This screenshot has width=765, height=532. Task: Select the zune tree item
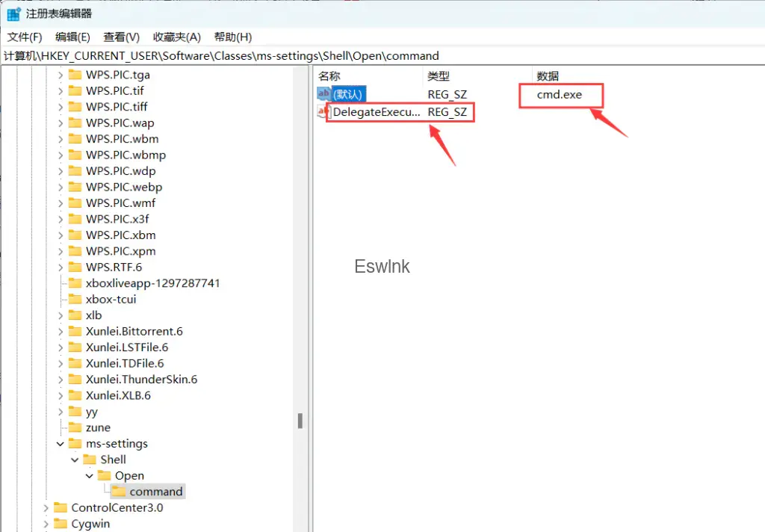coord(98,427)
